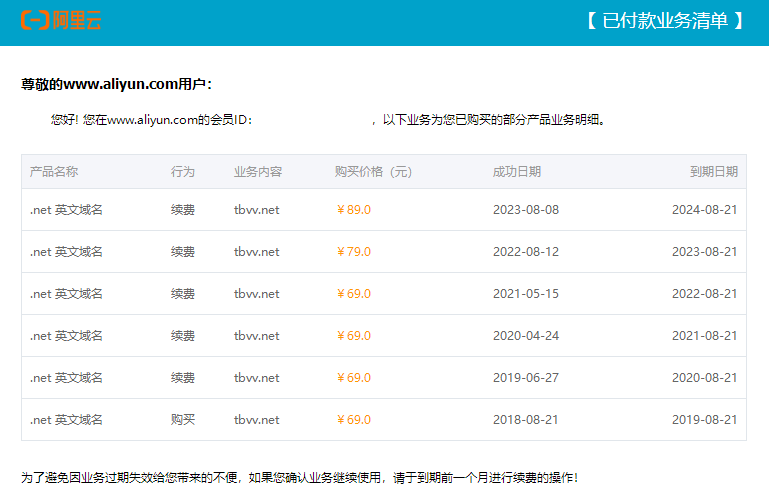
Task: Select the 2022-08-12 success date cell
Action: pos(526,252)
